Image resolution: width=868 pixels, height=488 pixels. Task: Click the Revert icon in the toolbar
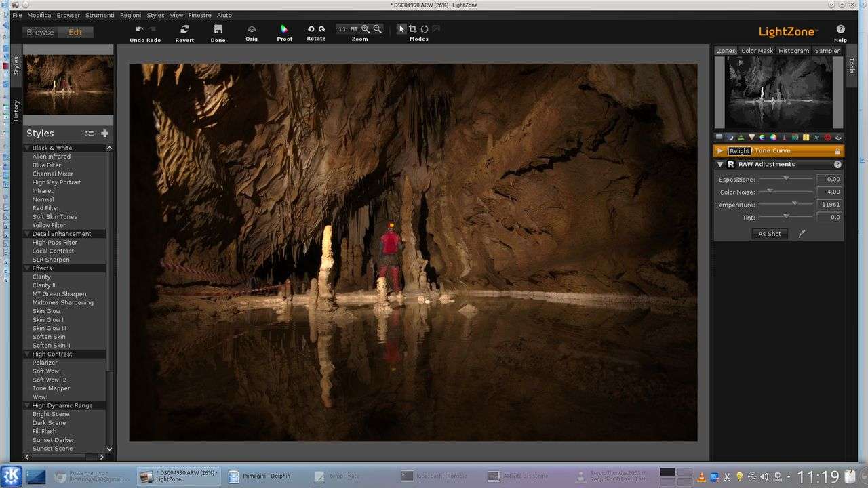[x=184, y=29]
